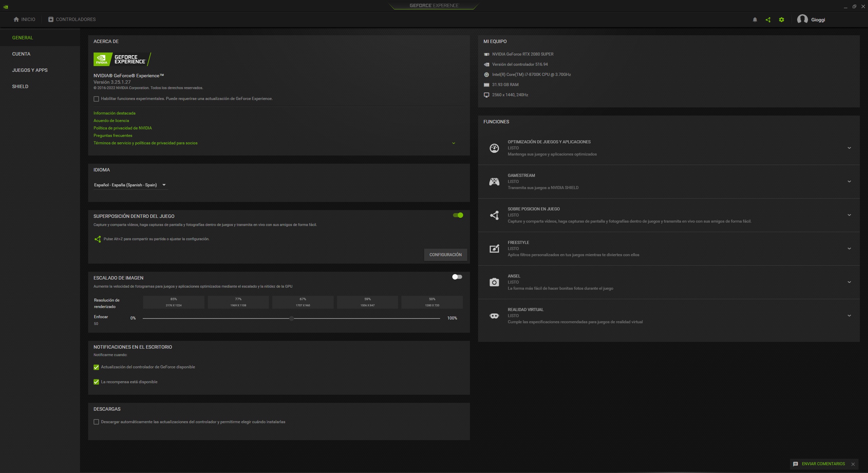The image size is (868, 473).
Task: Open Preguntas frecuentes link
Action: tap(113, 136)
